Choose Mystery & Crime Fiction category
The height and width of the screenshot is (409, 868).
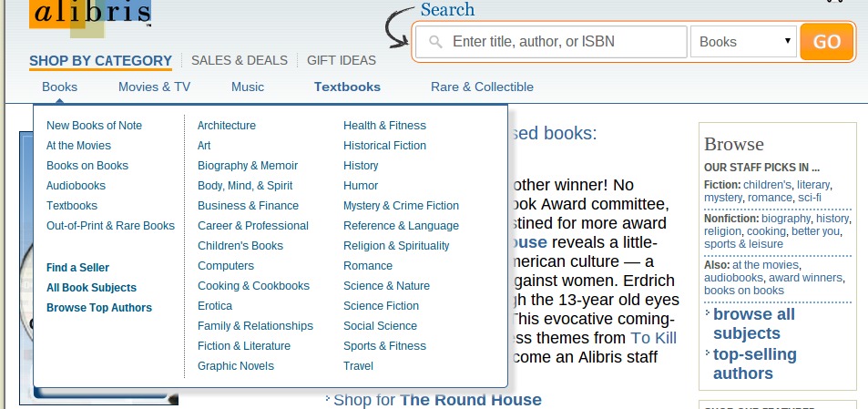coord(401,206)
